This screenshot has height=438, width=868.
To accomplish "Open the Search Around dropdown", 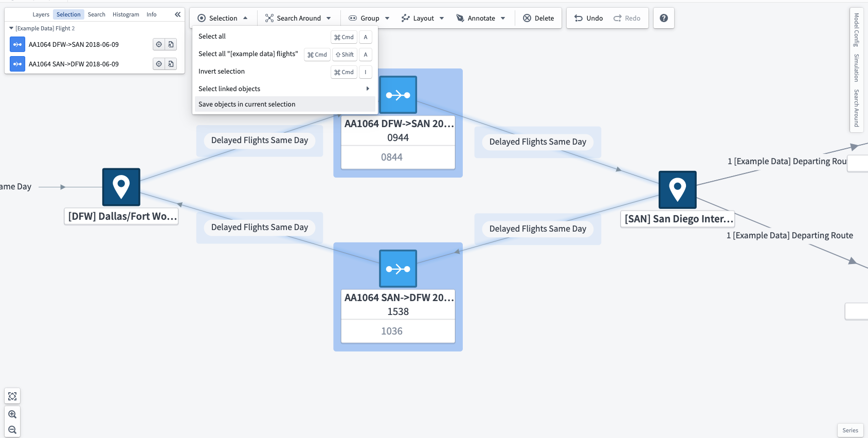I will (x=298, y=18).
